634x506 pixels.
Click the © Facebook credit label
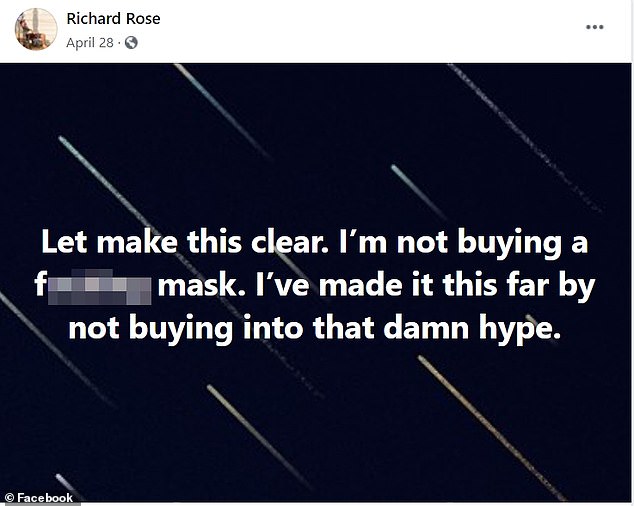click(39, 497)
